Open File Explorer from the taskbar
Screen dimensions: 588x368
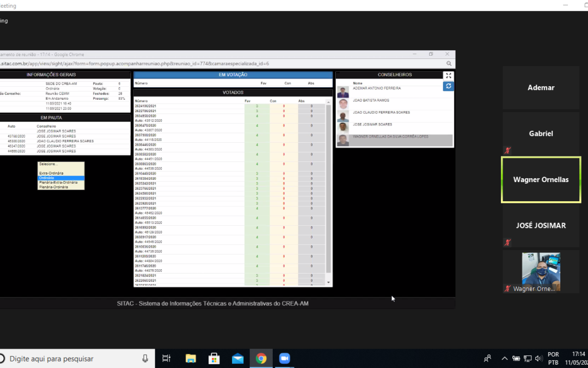[x=191, y=358]
